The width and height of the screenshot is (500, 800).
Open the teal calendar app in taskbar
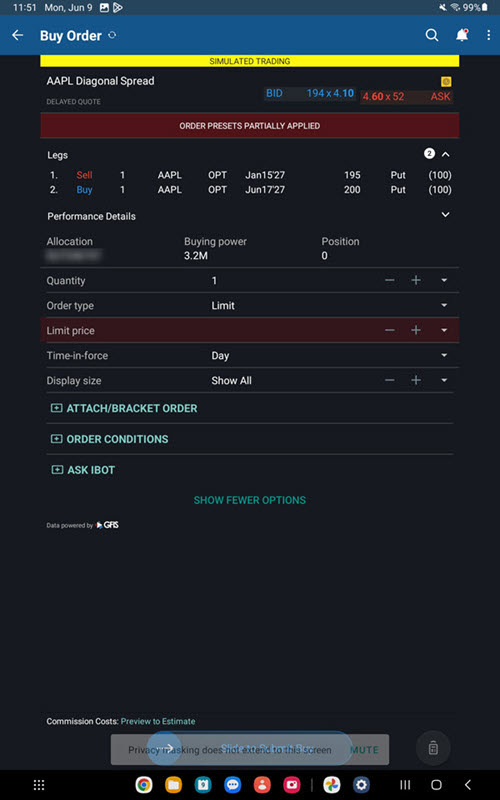tap(203, 785)
